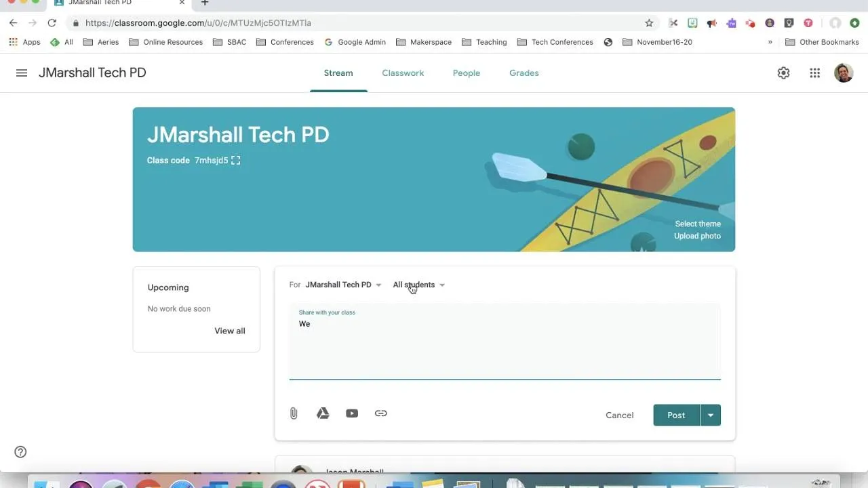Attach a file with paperclip icon
Image resolution: width=868 pixels, height=488 pixels.
(294, 413)
